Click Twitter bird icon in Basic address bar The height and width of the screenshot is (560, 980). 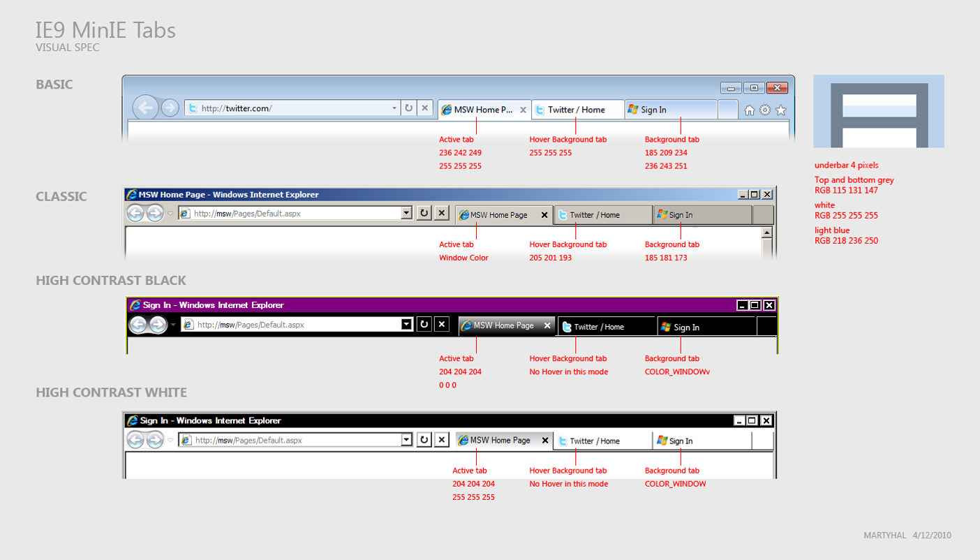tap(193, 108)
